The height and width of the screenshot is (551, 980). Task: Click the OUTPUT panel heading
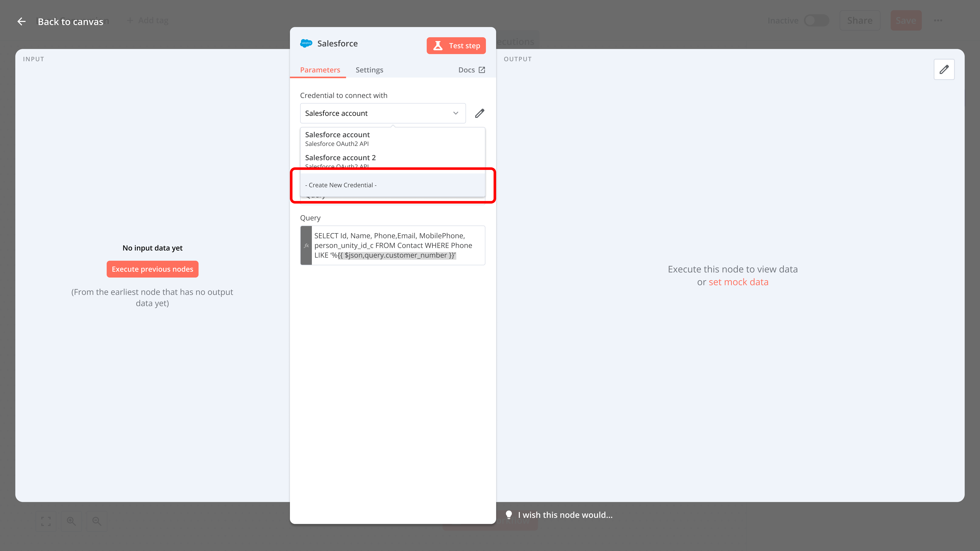[518, 59]
